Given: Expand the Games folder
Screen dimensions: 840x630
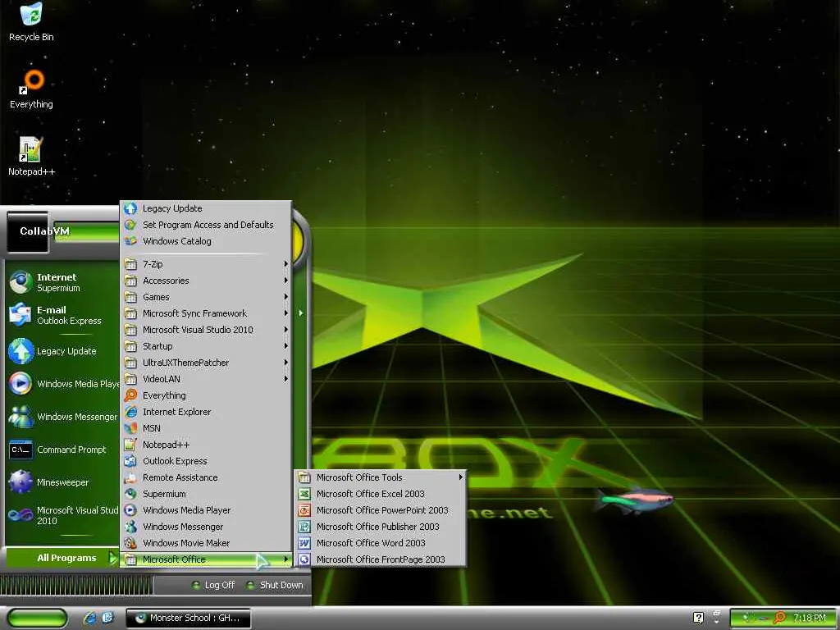Looking at the screenshot, I should click(x=206, y=297).
